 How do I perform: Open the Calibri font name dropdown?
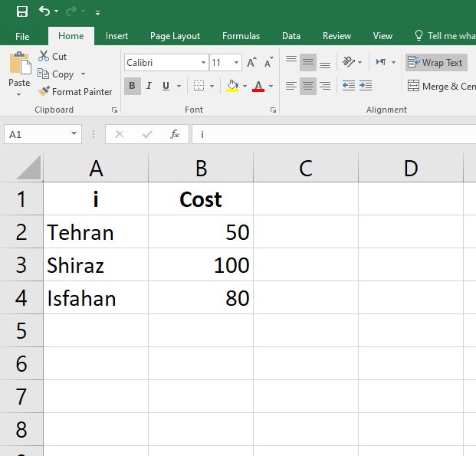pos(203,63)
